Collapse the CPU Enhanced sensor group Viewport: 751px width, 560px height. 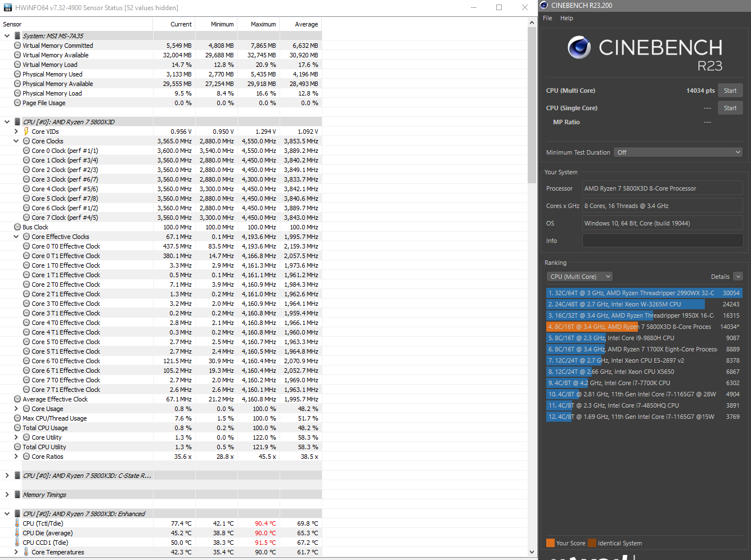(7, 514)
